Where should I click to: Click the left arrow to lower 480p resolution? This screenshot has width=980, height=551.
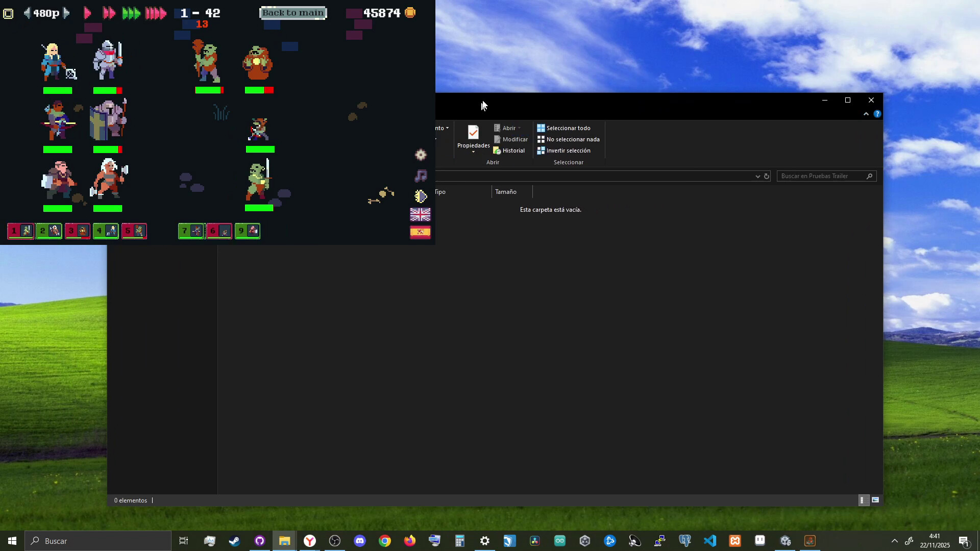click(27, 13)
